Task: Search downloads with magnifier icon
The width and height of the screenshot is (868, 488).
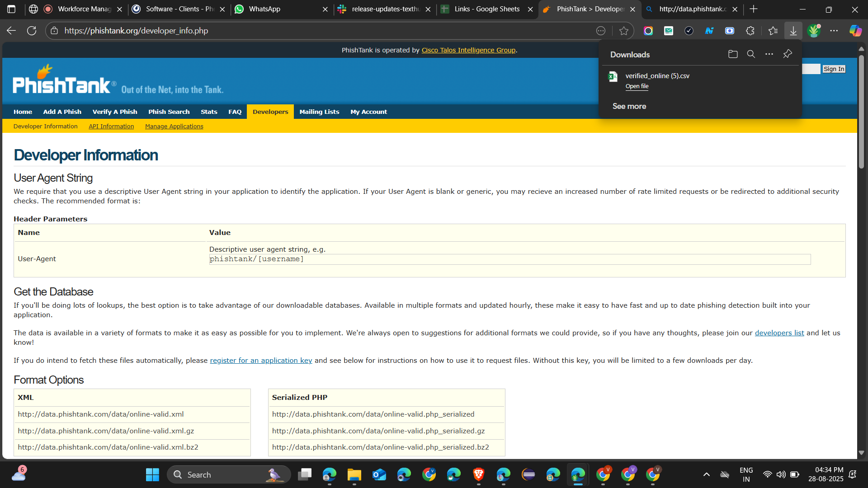Action: pos(751,54)
